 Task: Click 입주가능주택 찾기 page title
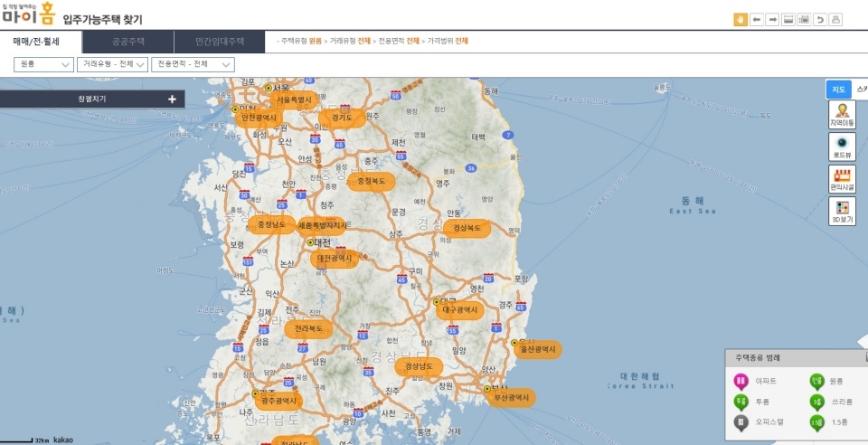(103, 21)
